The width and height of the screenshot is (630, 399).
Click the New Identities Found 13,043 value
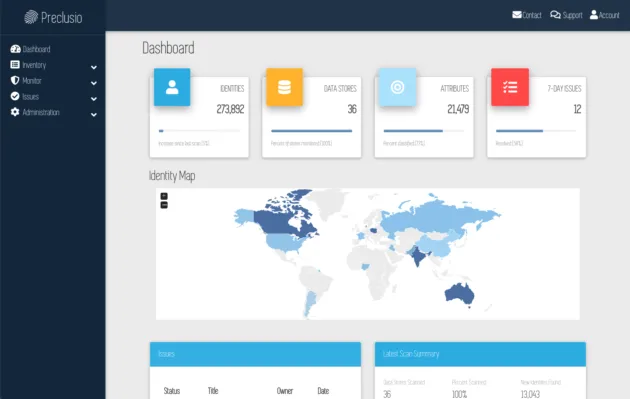click(530, 394)
